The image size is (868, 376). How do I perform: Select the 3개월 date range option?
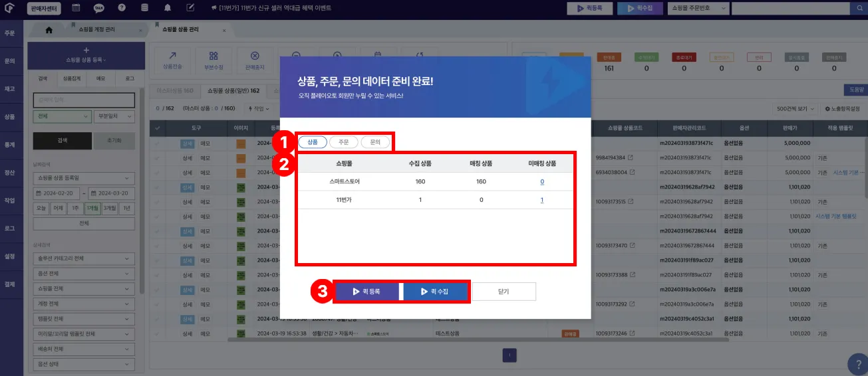[110, 209]
